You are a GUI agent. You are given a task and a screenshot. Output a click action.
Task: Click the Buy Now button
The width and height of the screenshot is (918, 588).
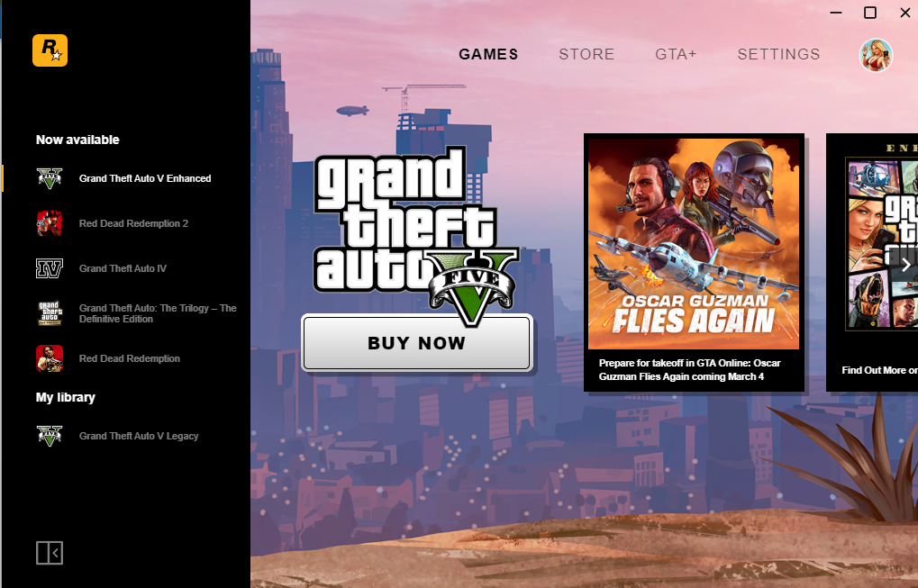tap(417, 342)
